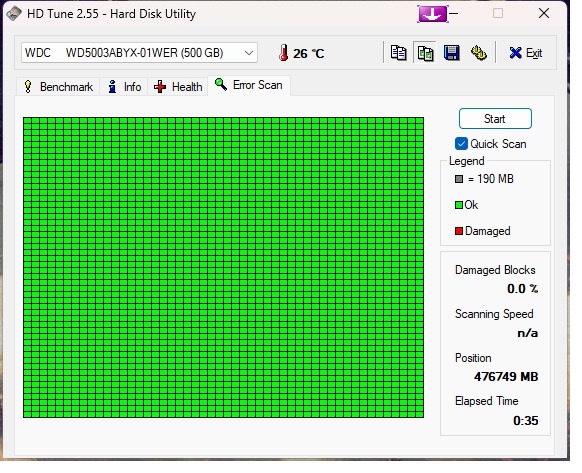The image size is (582, 473).
Task: Expand the WDC drive selection dropdown
Action: point(249,53)
